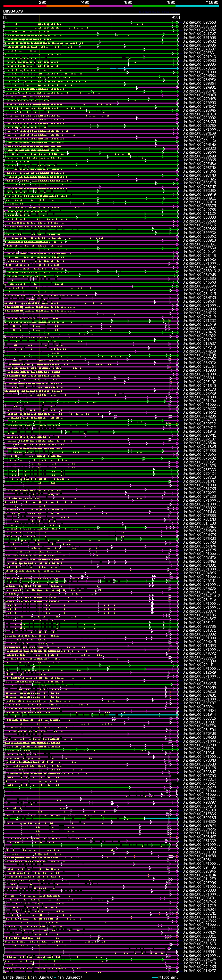The height and width of the screenshot is (980, 222).
Task: Select the UniRef100_Q4A2Z7 label
Action: 199,408
